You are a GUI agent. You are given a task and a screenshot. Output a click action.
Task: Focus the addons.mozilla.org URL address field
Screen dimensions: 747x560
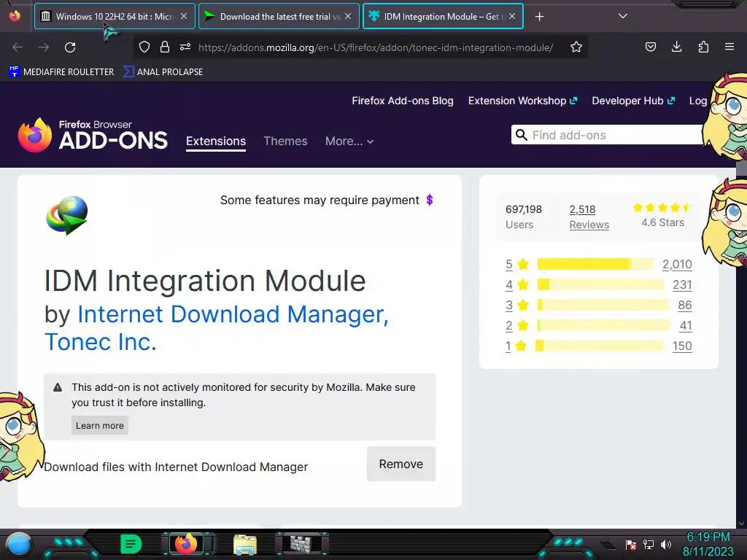coord(376,47)
